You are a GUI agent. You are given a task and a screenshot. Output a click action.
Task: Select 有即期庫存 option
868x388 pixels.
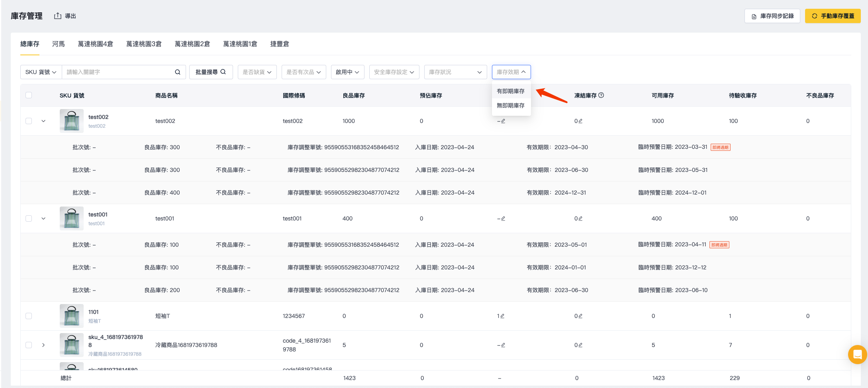[x=511, y=91]
